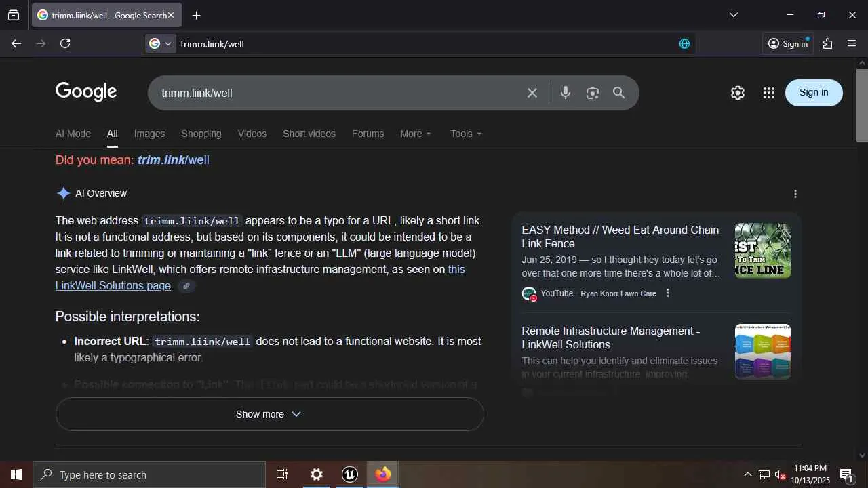Switch to AI Mode tab

73,134
